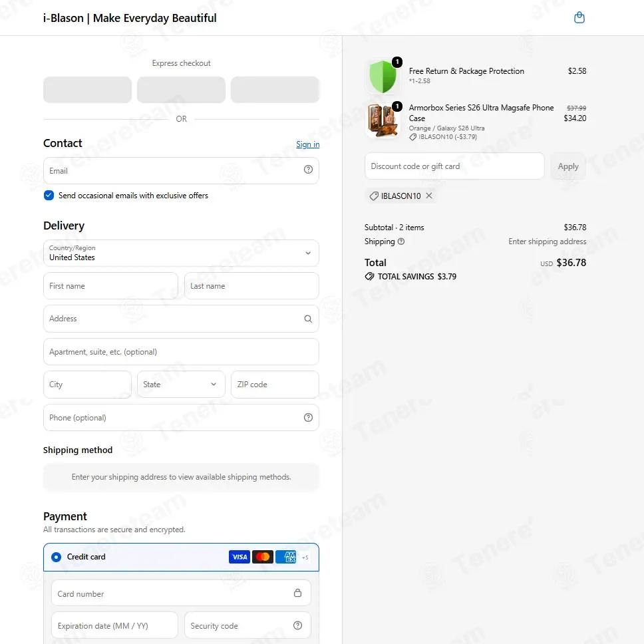This screenshot has width=644, height=644.
Task: Click the +5 more card brands badge
Action: (x=305, y=558)
